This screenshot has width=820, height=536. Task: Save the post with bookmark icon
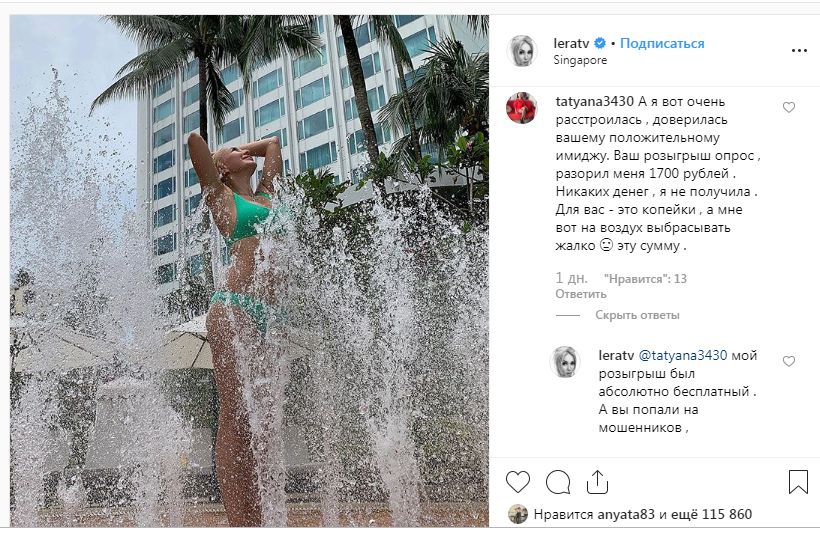click(798, 482)
